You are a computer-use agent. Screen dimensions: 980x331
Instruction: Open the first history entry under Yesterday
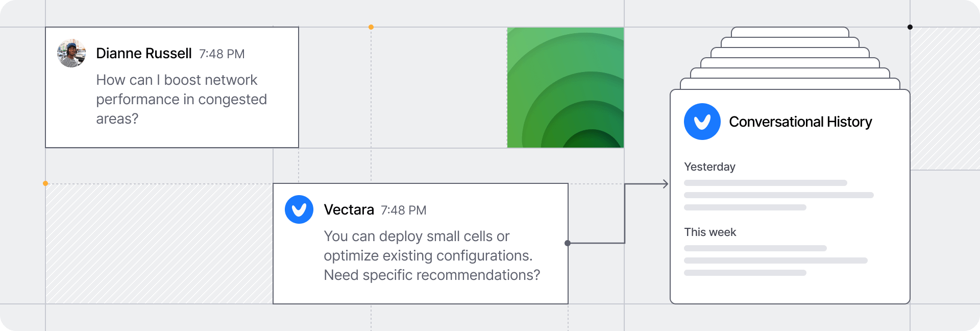coord(765,183)
